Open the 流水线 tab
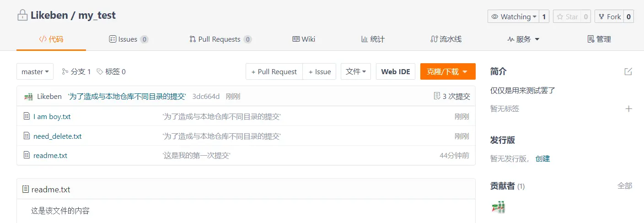Screen dimensions: 644x223 [x=446, y=39]
